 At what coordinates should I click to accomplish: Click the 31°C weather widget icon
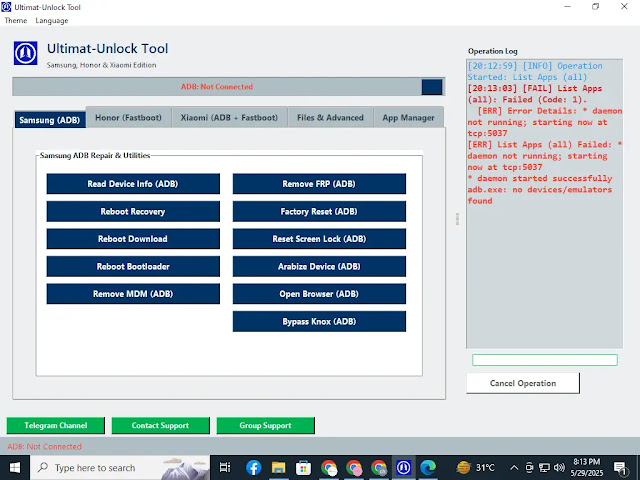pyautogui.click(x=464, y=467)
